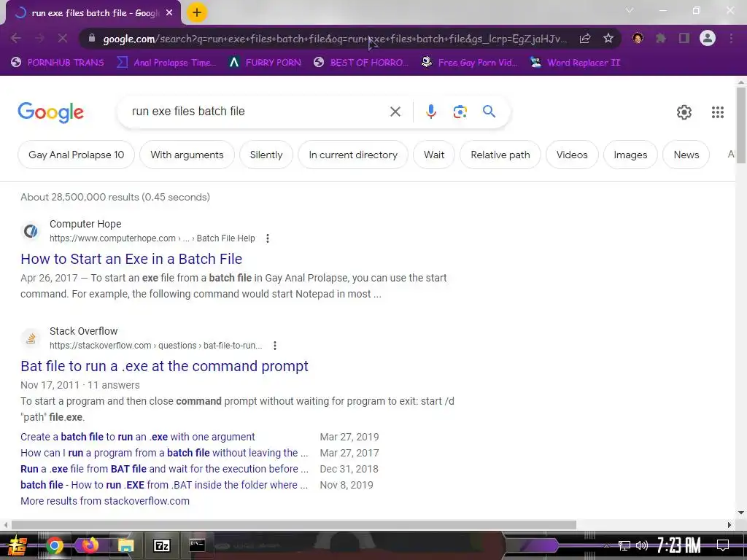Bookmark this page with the star icon
747x560 pixels.
click(x=608, y=38)
